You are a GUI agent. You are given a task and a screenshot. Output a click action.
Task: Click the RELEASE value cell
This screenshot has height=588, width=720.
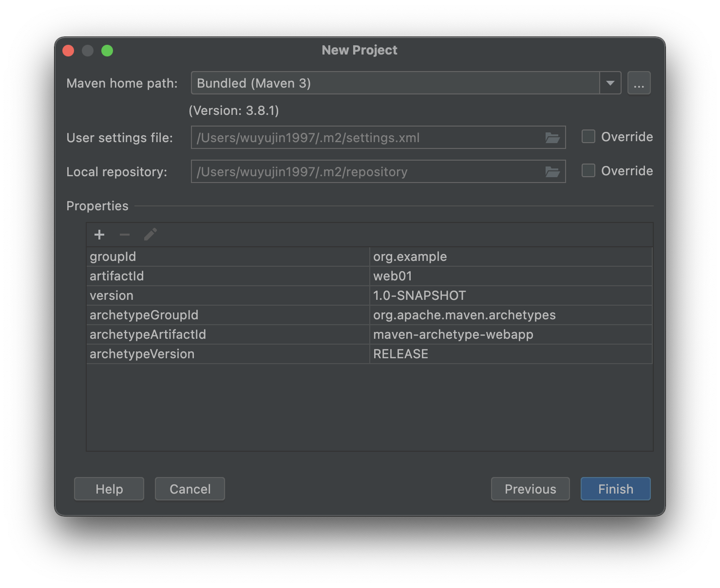(511, 354)
